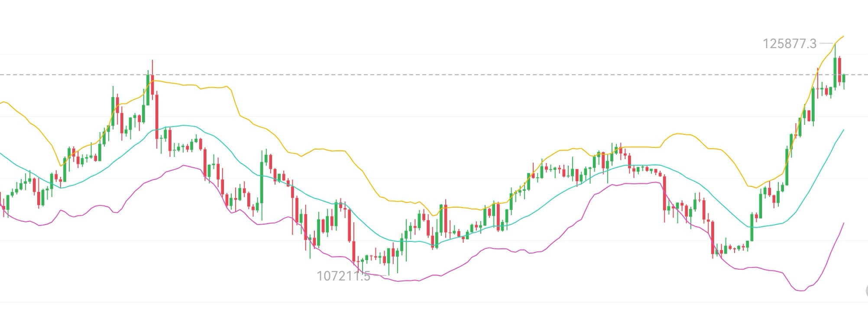
Task: Click the magenta line's endpoint at the right
Action: click(x=844, y=223)
